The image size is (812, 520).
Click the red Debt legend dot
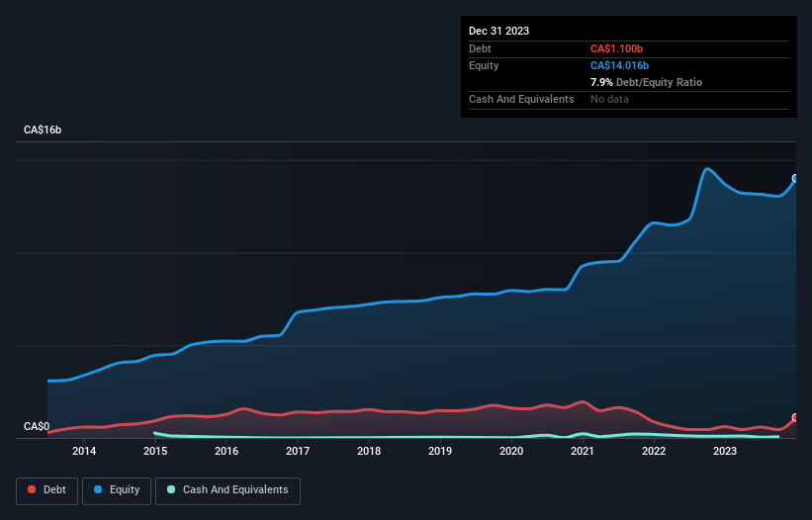[x=32, y=489]
